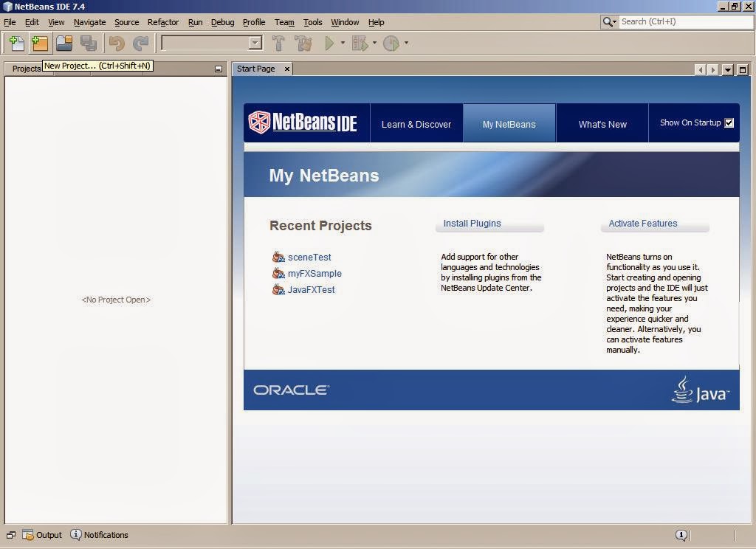Click the Undo arrow icon
This screenshot has height=549, width=756.
tap(117, 44)
